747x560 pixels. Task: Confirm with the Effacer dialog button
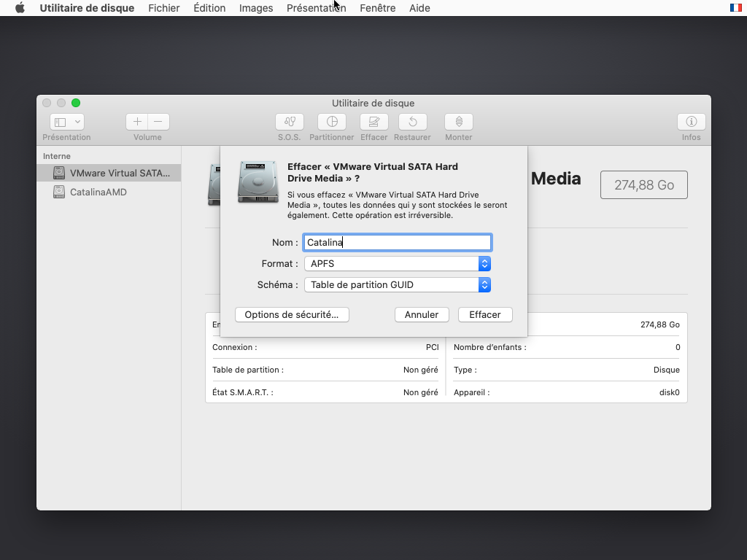[485, 315]
